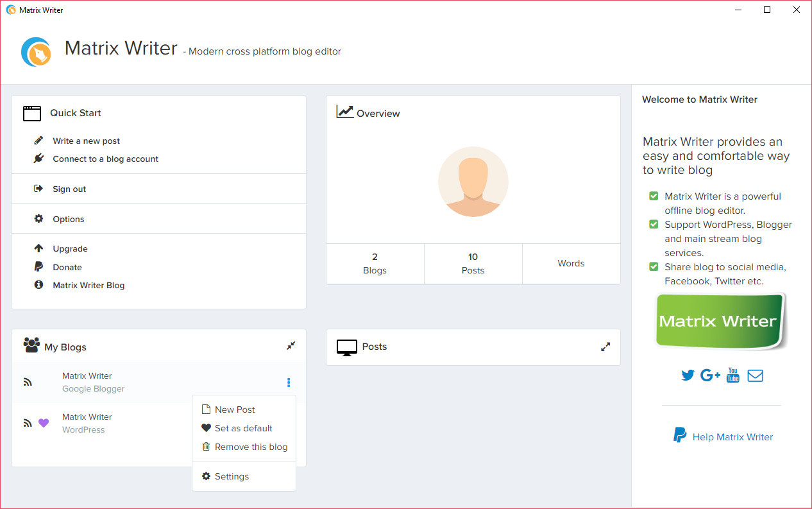Click the PayPal logo beside Help Matrix Writer
Viewport: 812px width, 509px height.
tap(680, 435)
